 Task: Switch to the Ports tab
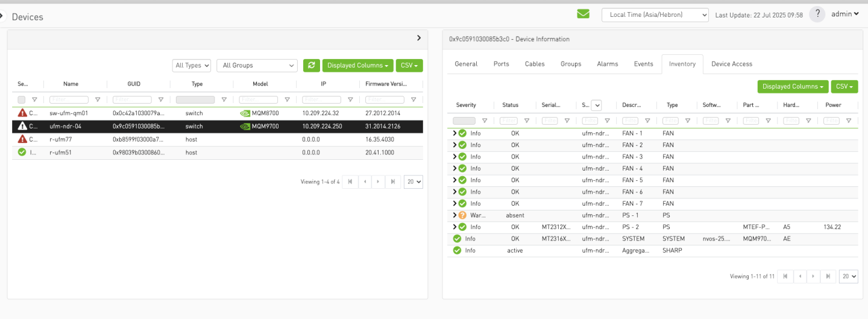click(x=501, y=64)
